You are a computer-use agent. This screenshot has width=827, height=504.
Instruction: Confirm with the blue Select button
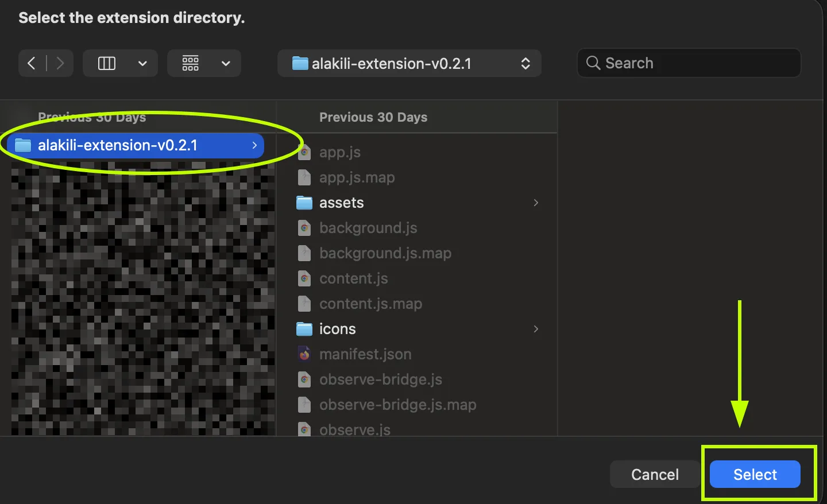tap(755, 474)
